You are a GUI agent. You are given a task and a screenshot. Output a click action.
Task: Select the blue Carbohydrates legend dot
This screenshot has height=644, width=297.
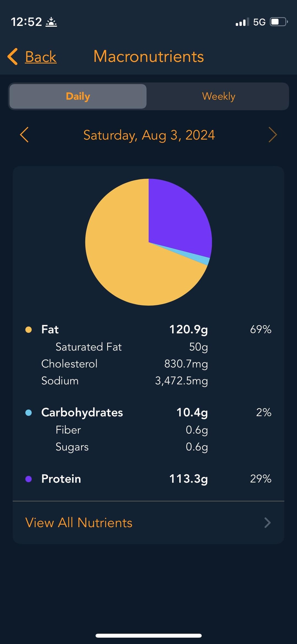point(28,413)
